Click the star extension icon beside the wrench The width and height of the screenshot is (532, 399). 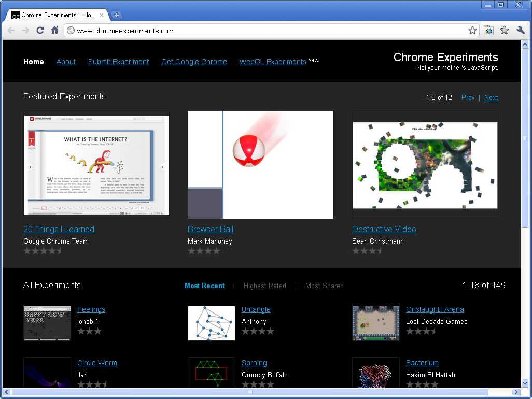pyautogui.click(x=505, y=31)
